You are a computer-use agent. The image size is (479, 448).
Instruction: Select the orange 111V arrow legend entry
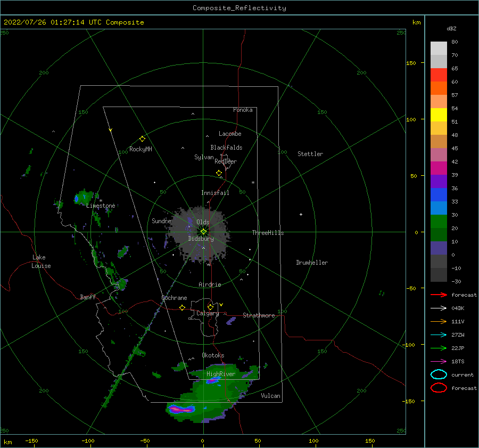click(x=439, y=321)
